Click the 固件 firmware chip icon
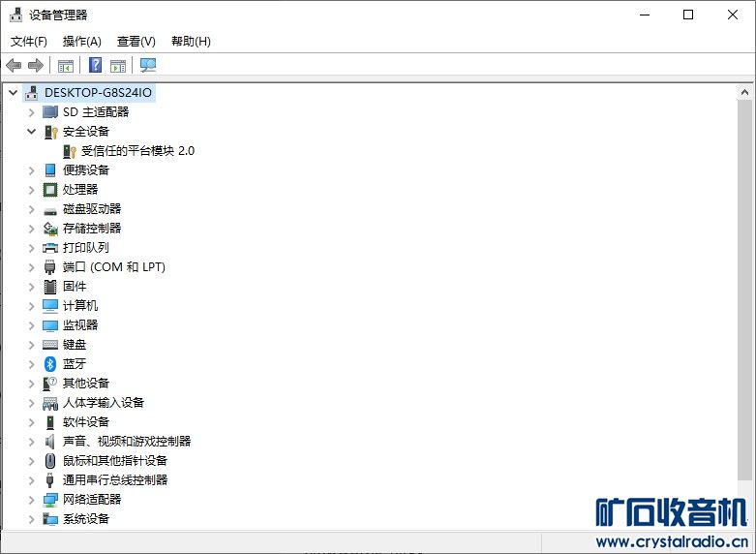 point(50,287)
